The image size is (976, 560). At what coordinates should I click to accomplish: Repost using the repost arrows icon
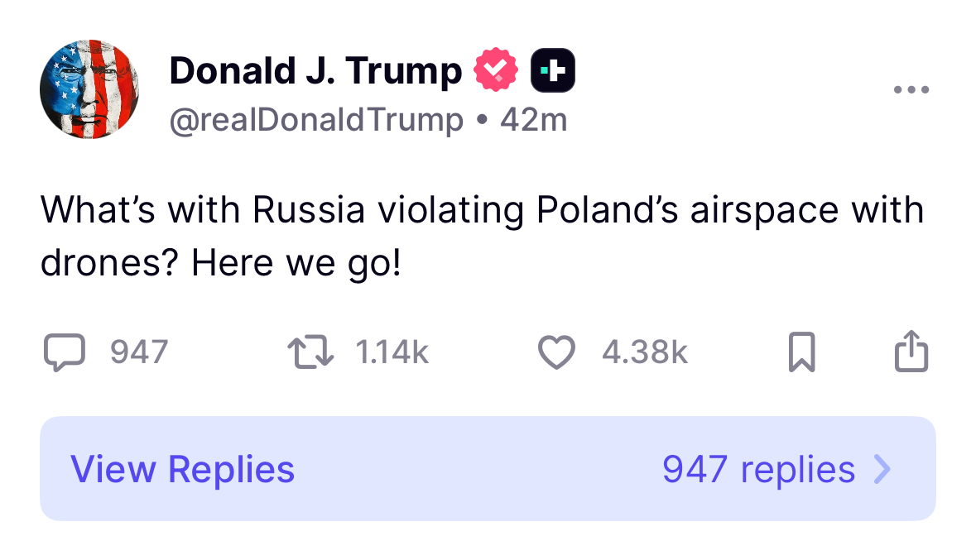pos(310,352)
